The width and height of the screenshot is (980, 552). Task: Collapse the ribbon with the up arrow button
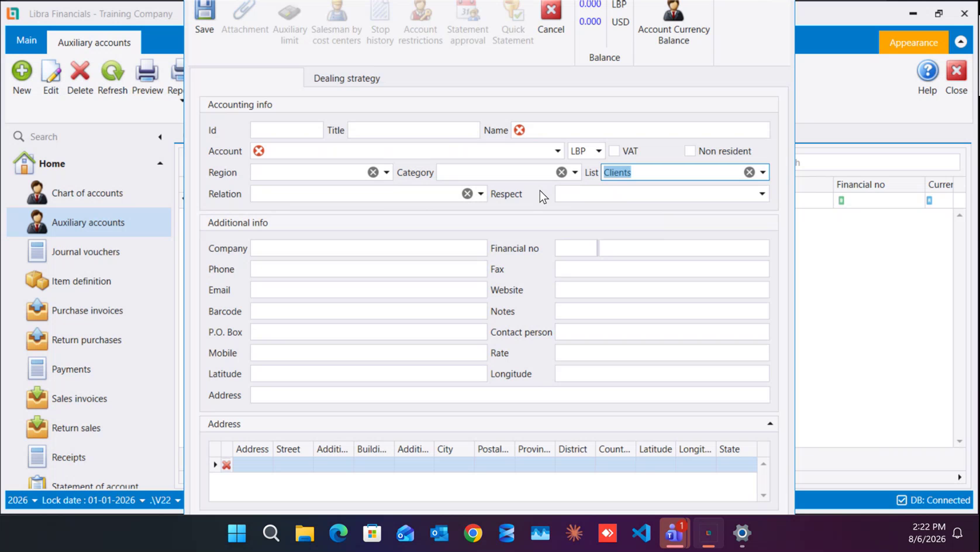tap(961, 42)
